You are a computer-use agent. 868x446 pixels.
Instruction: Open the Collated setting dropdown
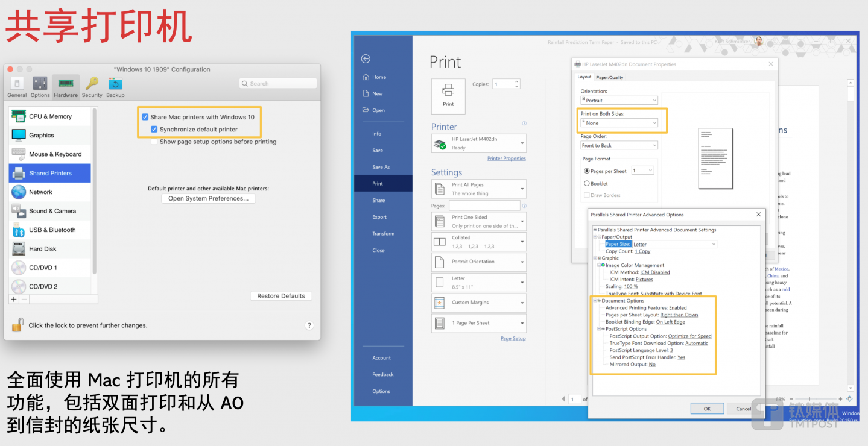pyautogui.click(x=479, y=242)
